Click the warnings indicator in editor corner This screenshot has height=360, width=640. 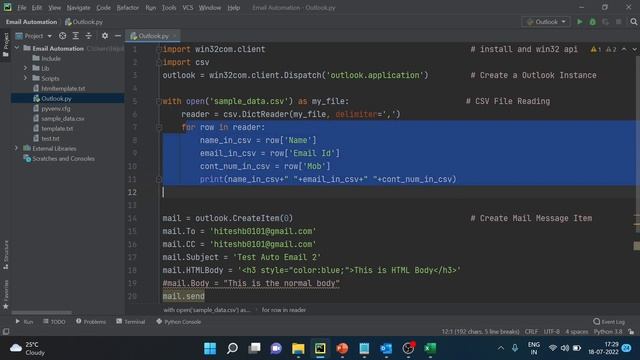click(603, 49)
